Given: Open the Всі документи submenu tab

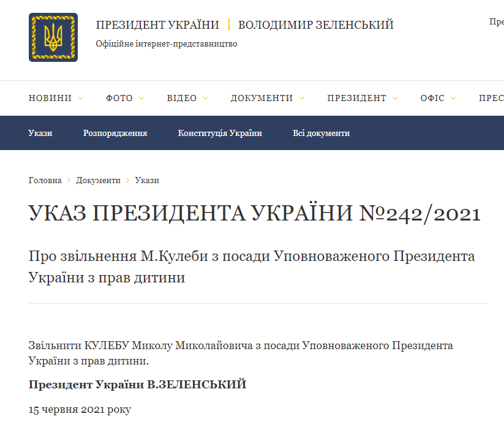Looking at the screenshot, I should pos(321,133).
